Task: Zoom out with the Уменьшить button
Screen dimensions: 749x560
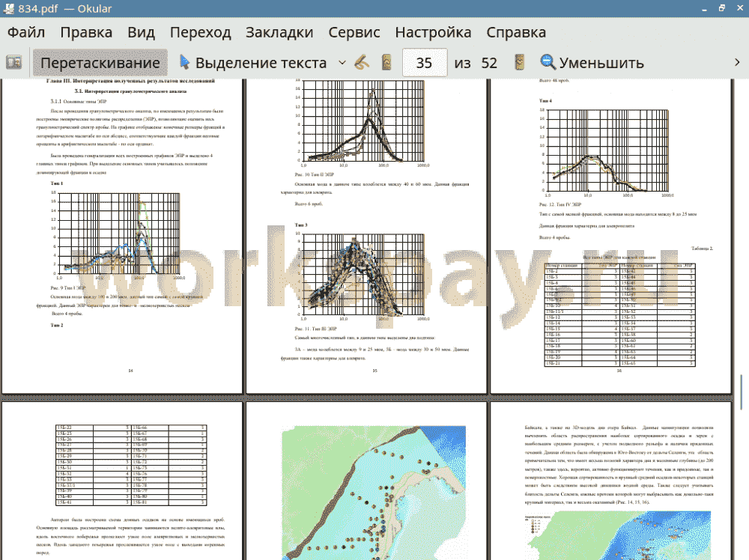Action: 592,63
